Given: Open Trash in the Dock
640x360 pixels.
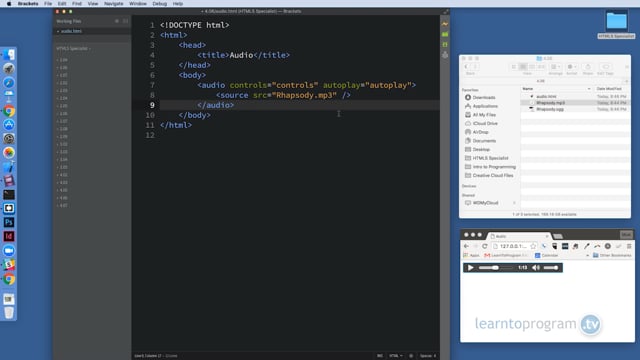Looking at the screenshot, I should point(9,313).
